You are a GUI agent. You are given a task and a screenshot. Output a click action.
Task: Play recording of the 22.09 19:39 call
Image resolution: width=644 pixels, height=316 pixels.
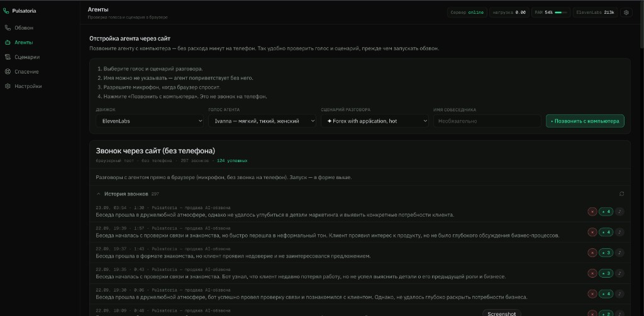pos(619,232)
